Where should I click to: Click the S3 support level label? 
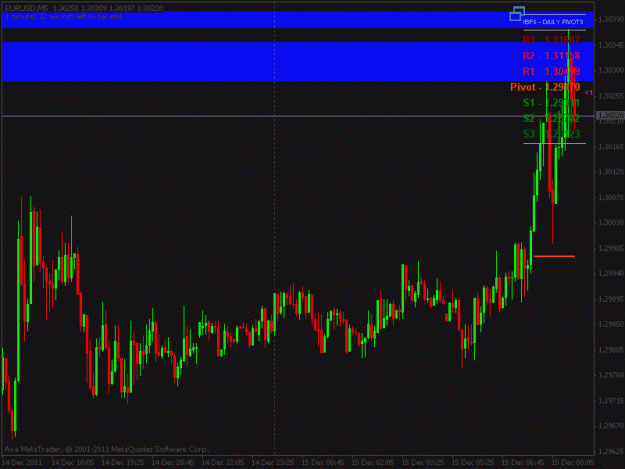coord(551,134)
